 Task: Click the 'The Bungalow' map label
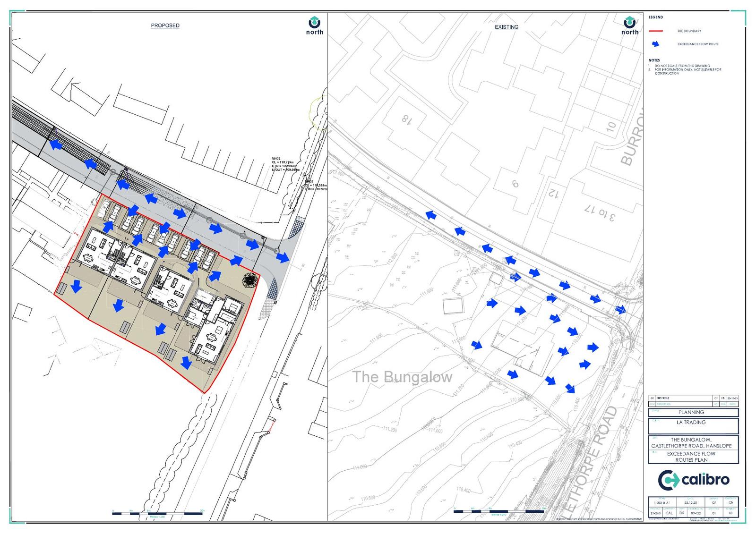point(403,377)
